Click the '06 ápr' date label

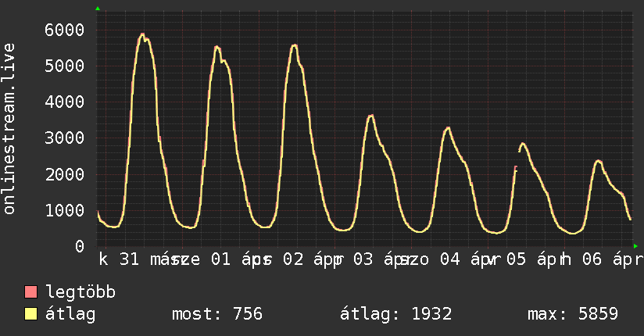[613, 259]
